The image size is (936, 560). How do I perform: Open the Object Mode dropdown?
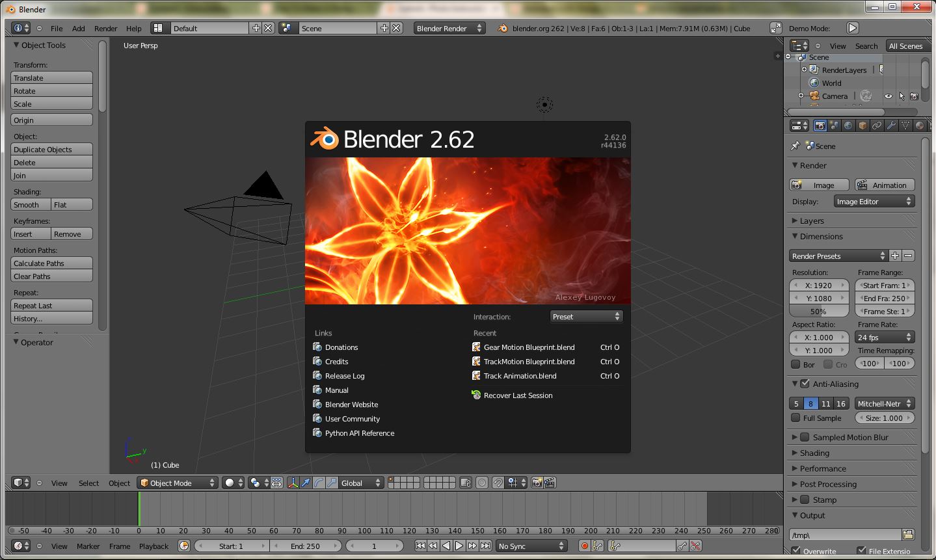(177, 483)
